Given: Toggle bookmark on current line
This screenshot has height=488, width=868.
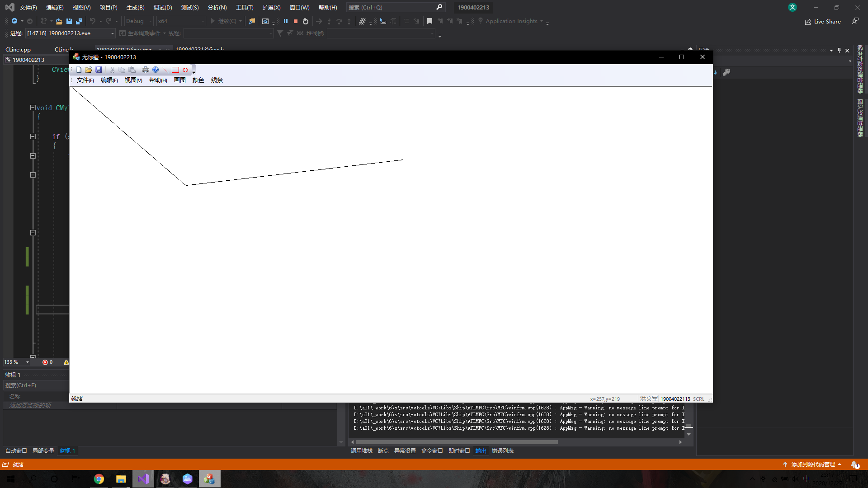Looking at the screenshot, I should [x=429, y=21].
